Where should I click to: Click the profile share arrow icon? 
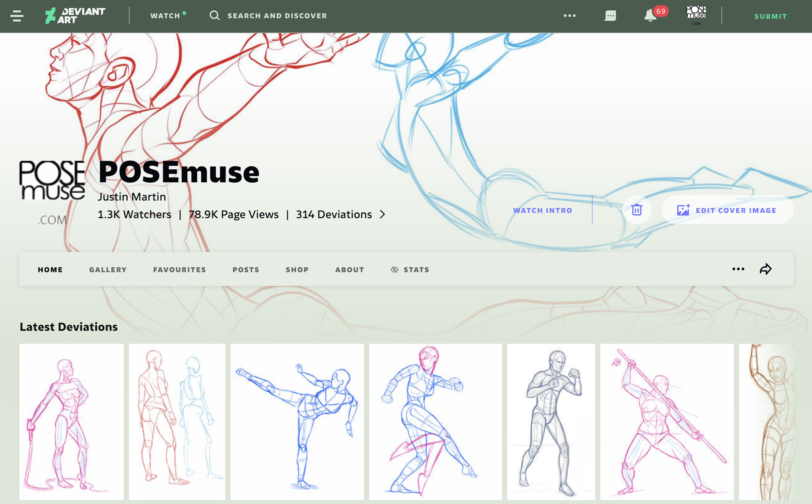pos(765,269)
